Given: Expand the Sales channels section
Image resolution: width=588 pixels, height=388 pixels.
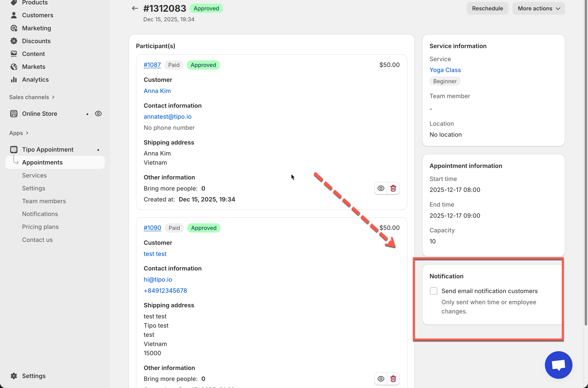Looking at the screenshot, I should (x=32, y=97).
